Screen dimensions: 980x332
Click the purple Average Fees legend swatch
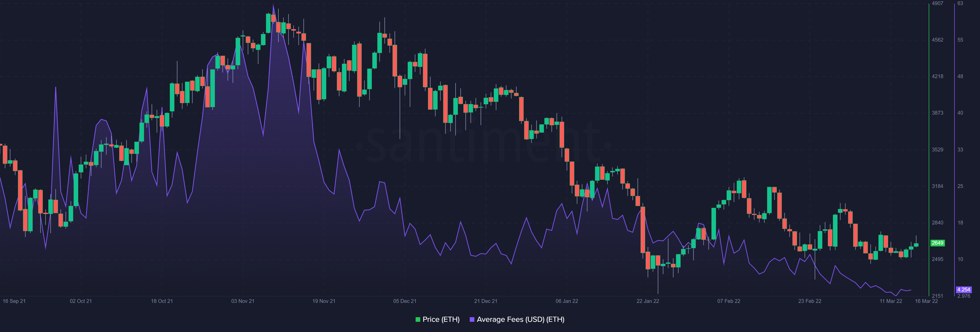pyautogui.click(x=472, y=319)
